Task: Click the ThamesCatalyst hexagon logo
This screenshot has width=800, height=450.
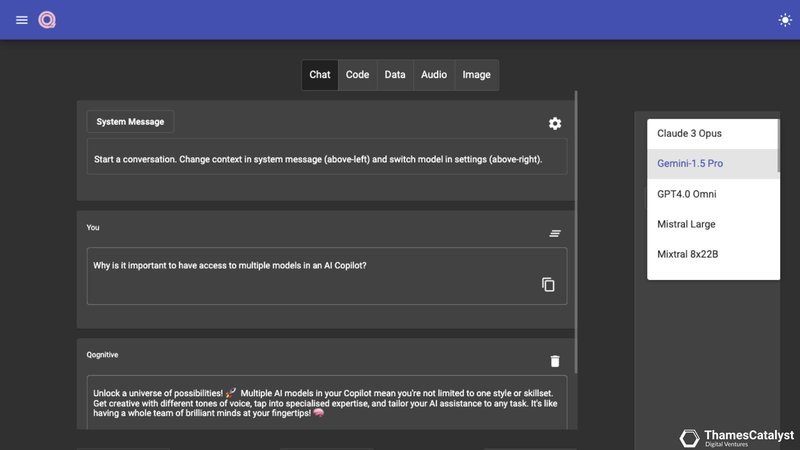Action: click(689, 438)
